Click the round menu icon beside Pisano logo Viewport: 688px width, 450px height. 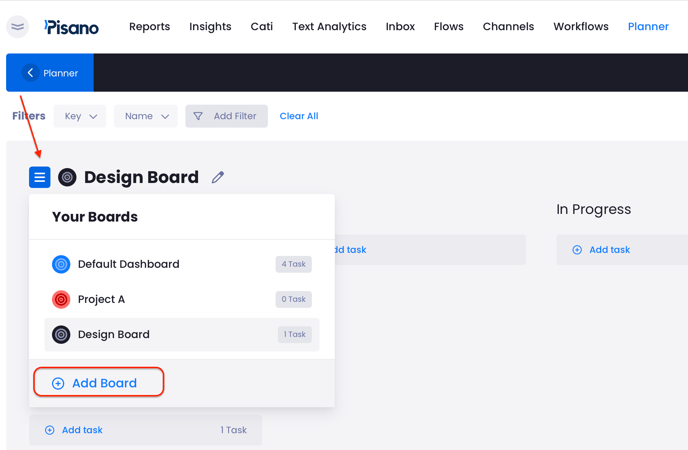coord(18,27)
